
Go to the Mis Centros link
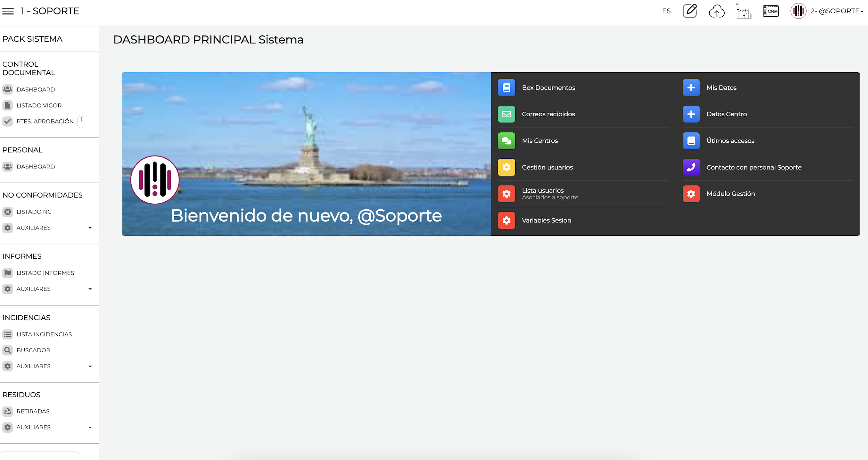[x=540, y=141]
